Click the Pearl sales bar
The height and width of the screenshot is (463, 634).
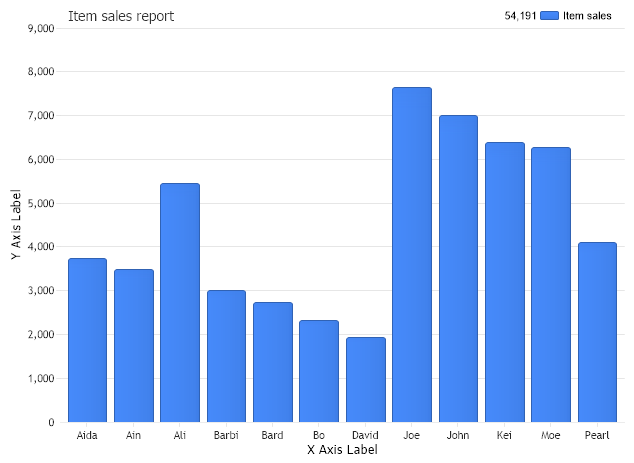597,332
